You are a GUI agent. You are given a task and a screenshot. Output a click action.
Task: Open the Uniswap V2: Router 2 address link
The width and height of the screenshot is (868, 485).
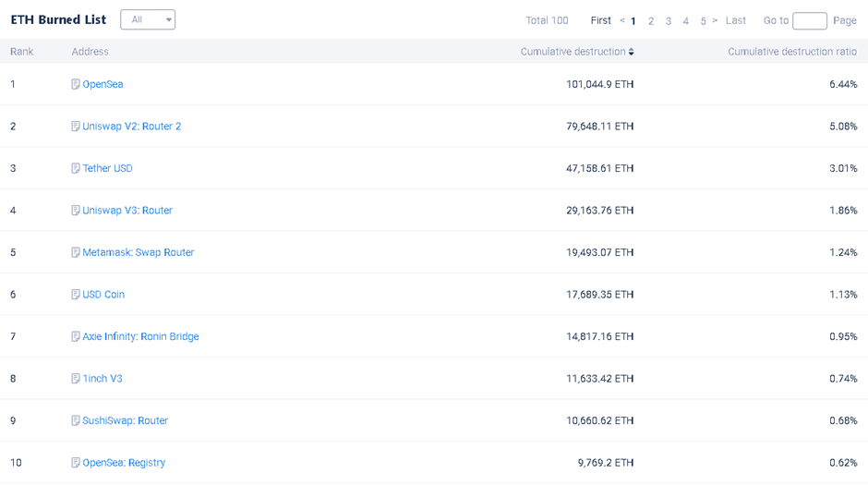coord(131,127)
